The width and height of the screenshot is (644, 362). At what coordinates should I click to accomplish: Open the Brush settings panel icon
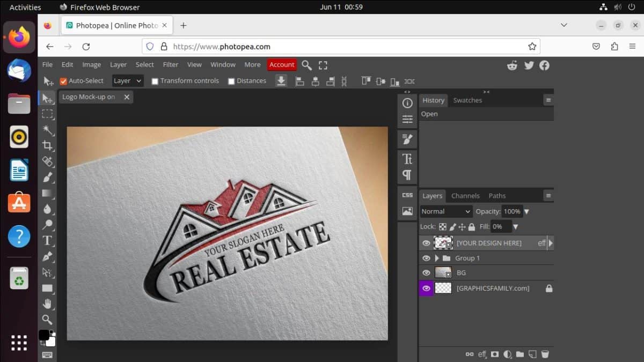point(407,139)
